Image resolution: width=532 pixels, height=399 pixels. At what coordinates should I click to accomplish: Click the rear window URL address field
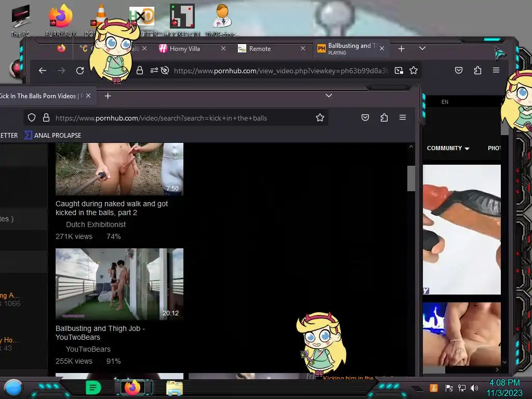(x=281, y=71)
